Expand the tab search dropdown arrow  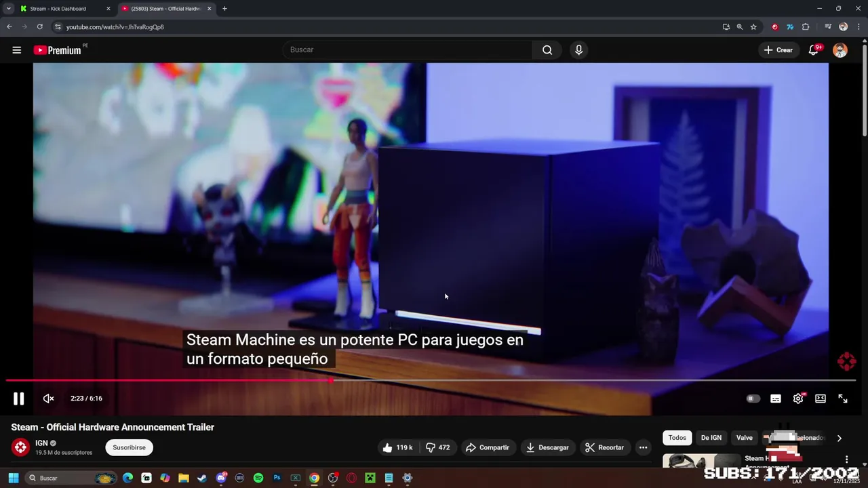(8, 9)
